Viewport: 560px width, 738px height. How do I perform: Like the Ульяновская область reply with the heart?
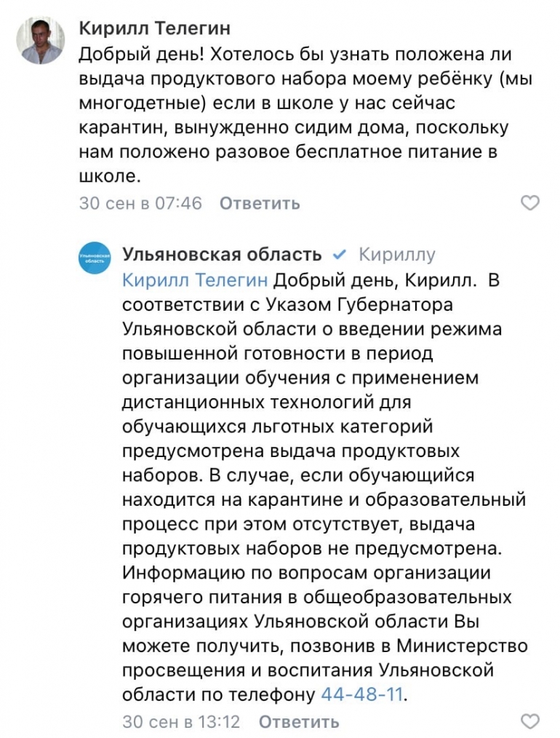[x=531, y=721]
